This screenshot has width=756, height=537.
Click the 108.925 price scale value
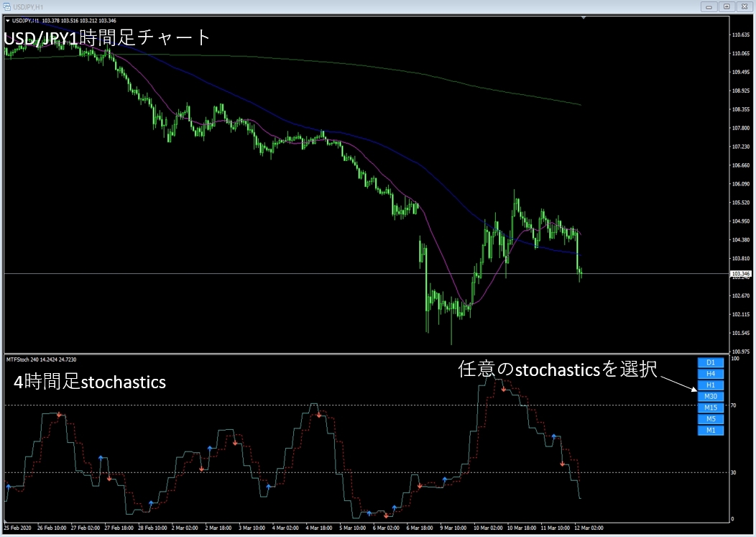tap(741, 91)
